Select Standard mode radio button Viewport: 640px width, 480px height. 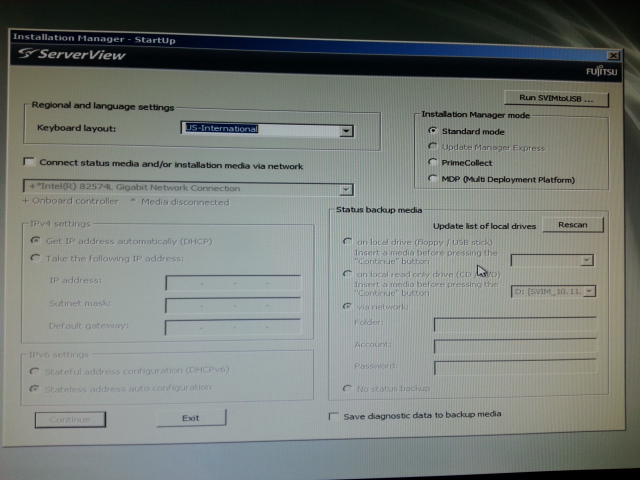click(x=433, y=131)
